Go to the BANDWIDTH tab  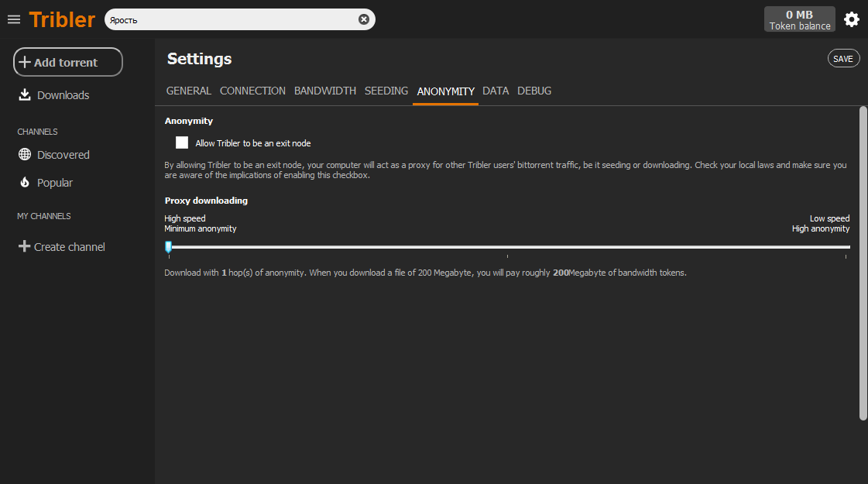click(x=325, y=91)
